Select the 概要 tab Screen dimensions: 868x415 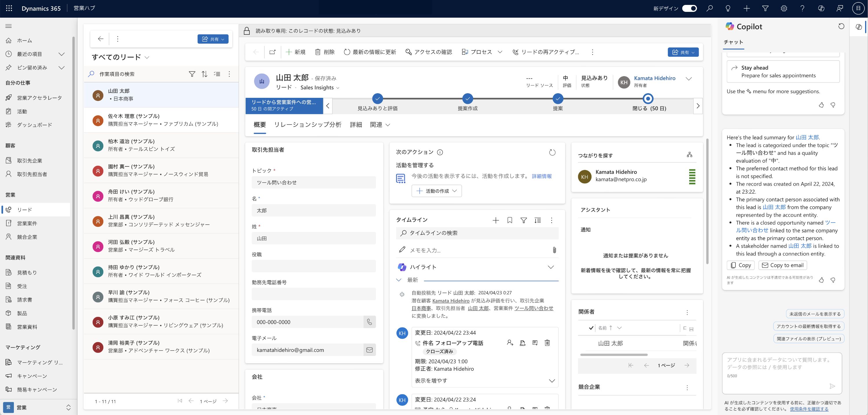[260, 125]
